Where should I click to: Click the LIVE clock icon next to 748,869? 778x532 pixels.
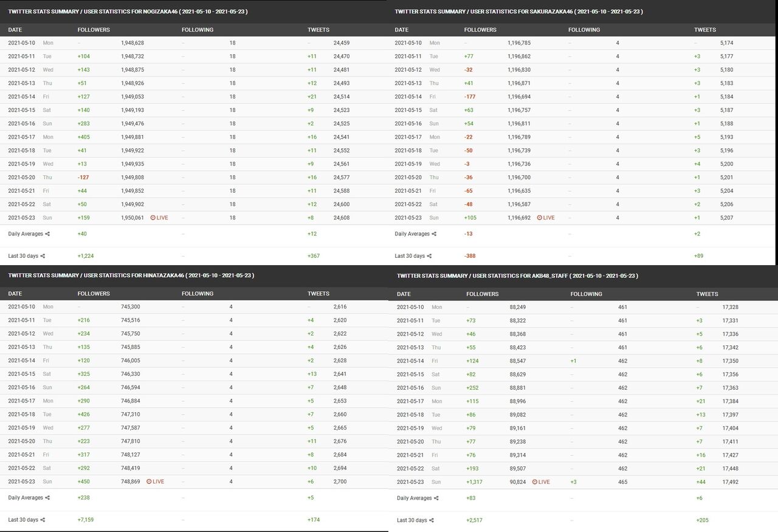[x=149, y=482]
